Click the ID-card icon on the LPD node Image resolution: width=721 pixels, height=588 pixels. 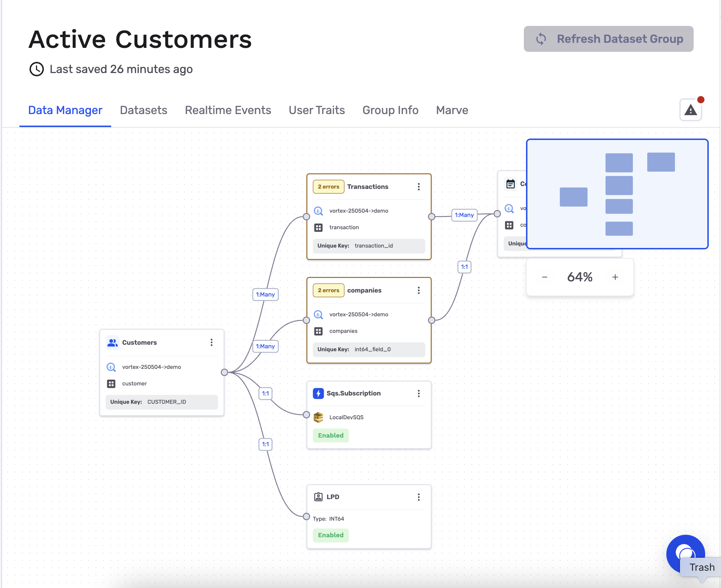tap(318, 496)
